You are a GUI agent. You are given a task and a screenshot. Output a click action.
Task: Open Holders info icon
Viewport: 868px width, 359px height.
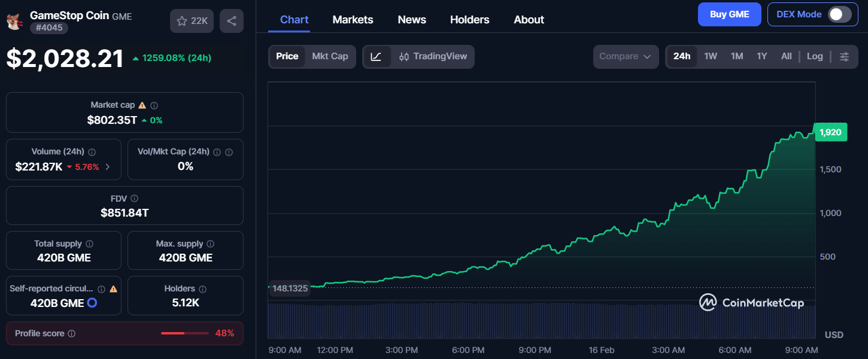[202, 289]
